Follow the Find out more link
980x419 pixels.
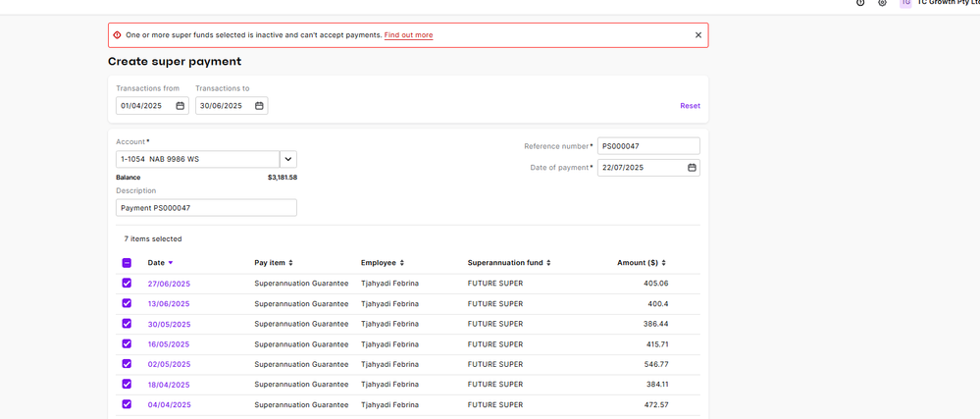[408, 35]
